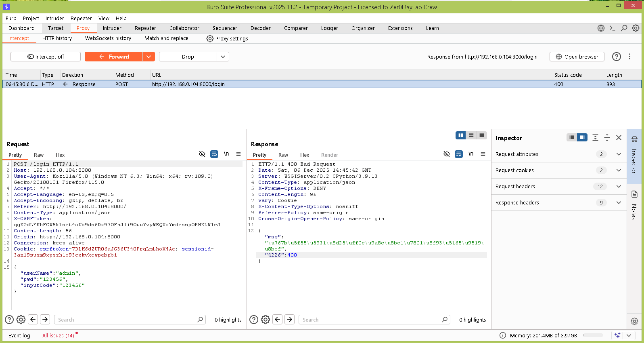Click Response panel help icon
The height and width of the screenshot is (343, 644).
click(x=254, y=320)
